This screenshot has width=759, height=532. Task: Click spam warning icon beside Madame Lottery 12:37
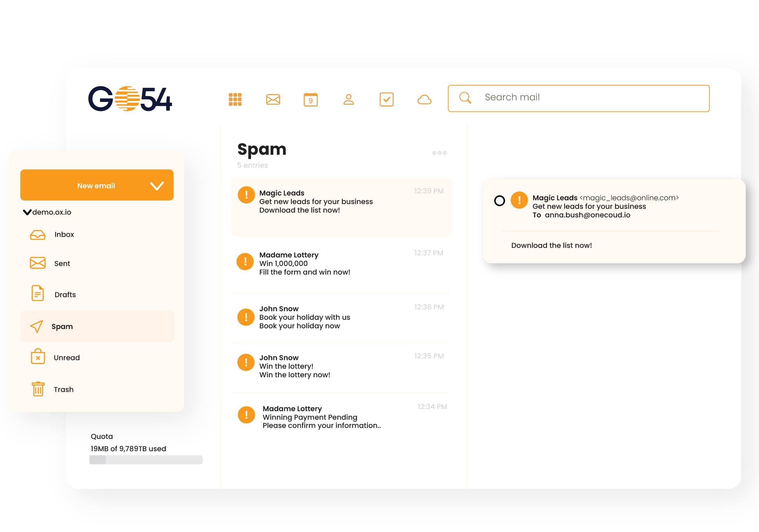[x=245, y=262]
